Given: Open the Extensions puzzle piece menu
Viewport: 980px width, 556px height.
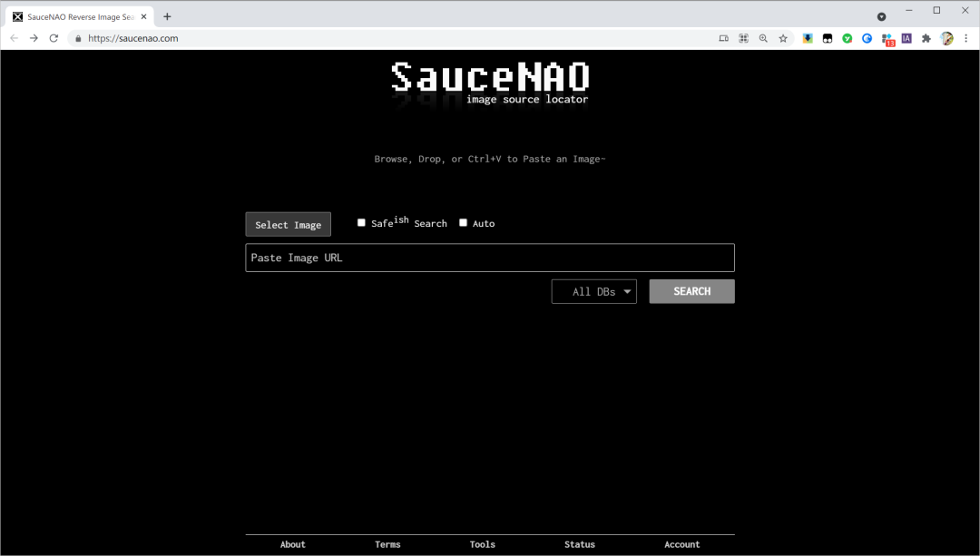Looking at the screenshot, I should pyautogui.click(x=926, y=38).
